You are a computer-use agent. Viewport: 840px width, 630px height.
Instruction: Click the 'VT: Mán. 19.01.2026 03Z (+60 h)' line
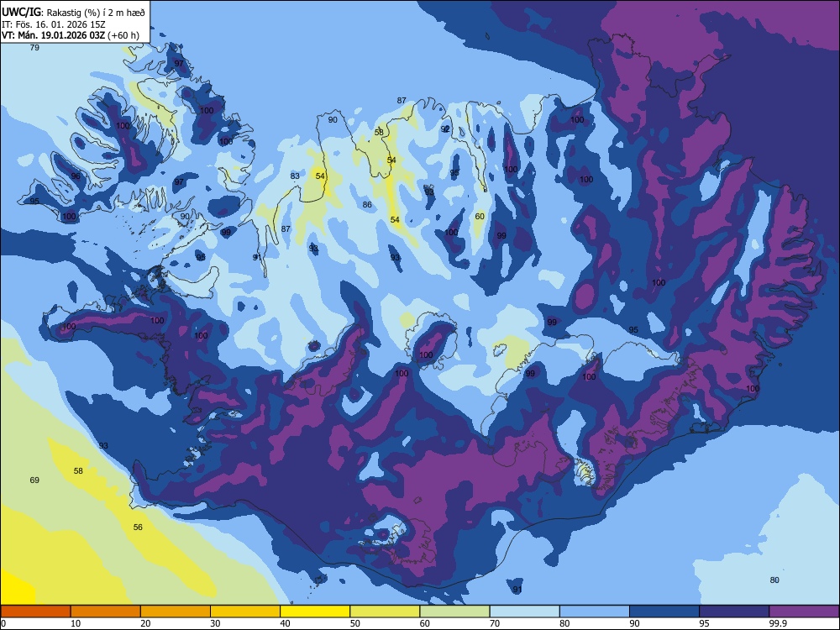tap(71, 35)
